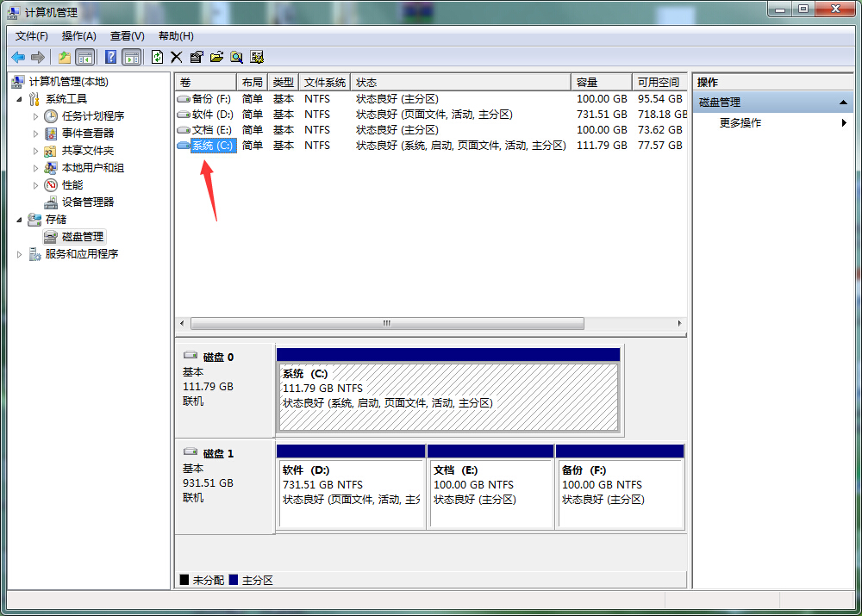Toggle the show/hide console tree button
This screenshot has width=862, height=616.
[x=85, y=57]
